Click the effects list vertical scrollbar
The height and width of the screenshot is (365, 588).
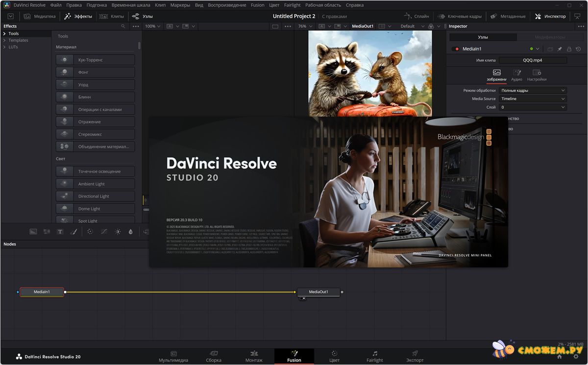point(140,46)
